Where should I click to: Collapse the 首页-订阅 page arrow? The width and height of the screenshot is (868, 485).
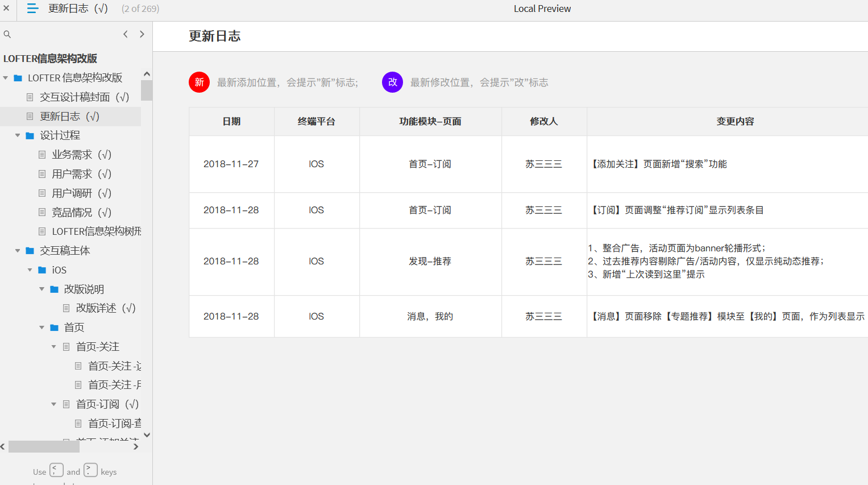click(x=54, y=404)
